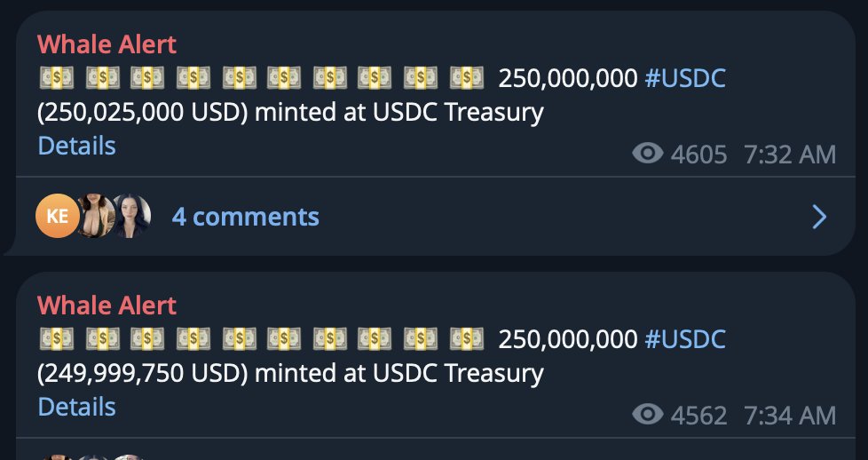Open Whale Alert sender name on second message

(x=107, y=305)
